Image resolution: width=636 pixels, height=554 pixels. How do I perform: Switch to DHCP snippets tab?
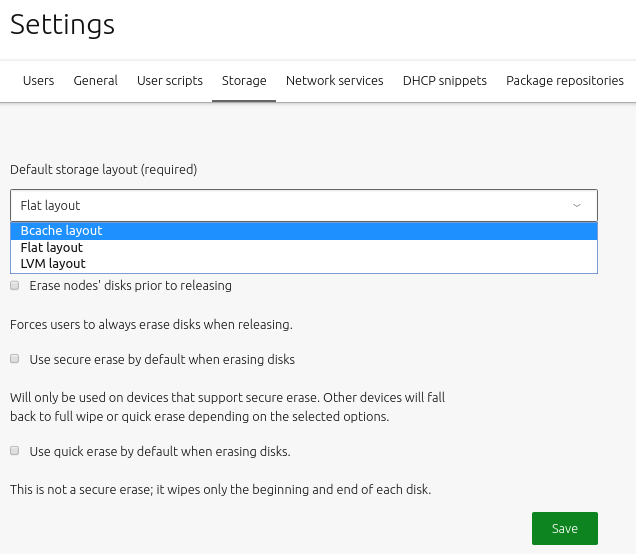pos(444,81)
